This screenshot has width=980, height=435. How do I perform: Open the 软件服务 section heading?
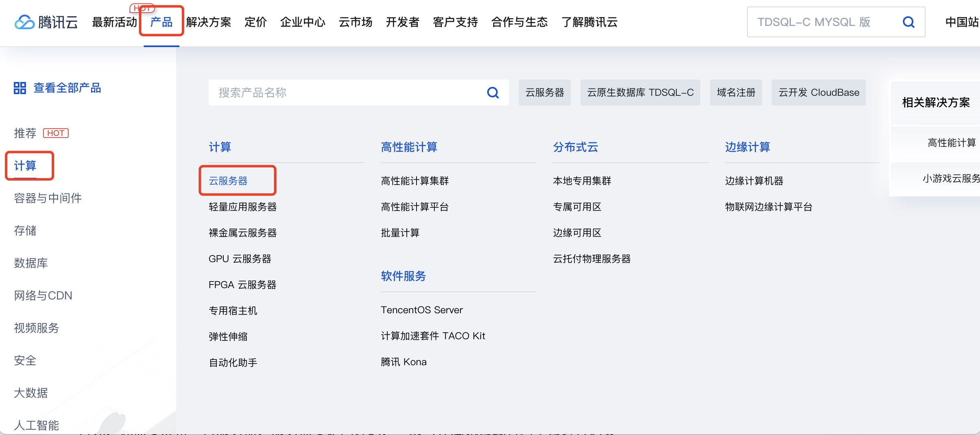(404, 276)
